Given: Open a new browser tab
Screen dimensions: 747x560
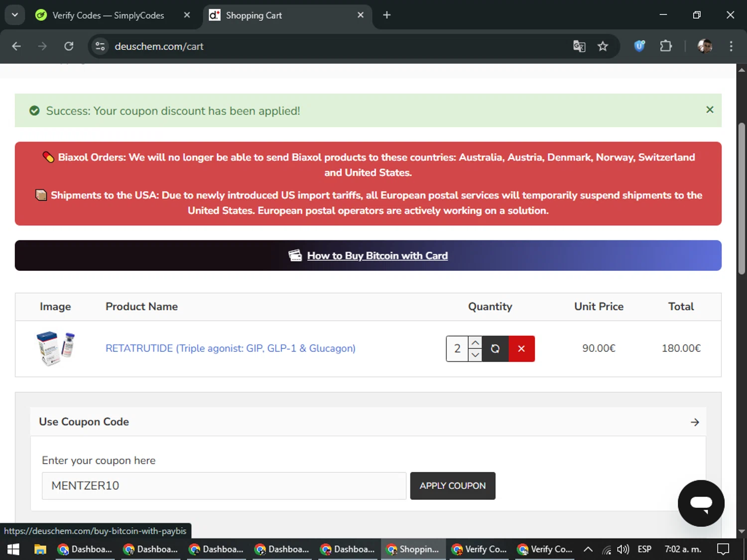Looking at the screenshot, I should pyautogui.click(x=387, y=15).
